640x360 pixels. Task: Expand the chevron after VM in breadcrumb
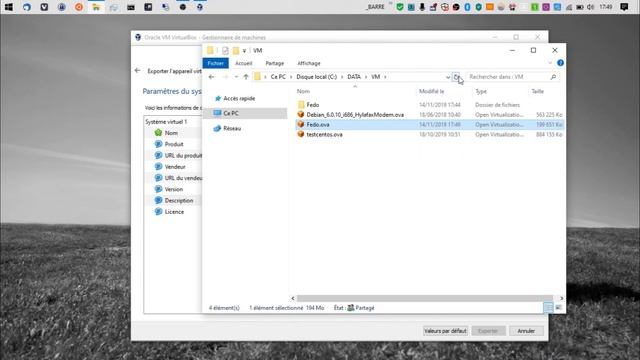pyautogui.click(x=385, y=77)
